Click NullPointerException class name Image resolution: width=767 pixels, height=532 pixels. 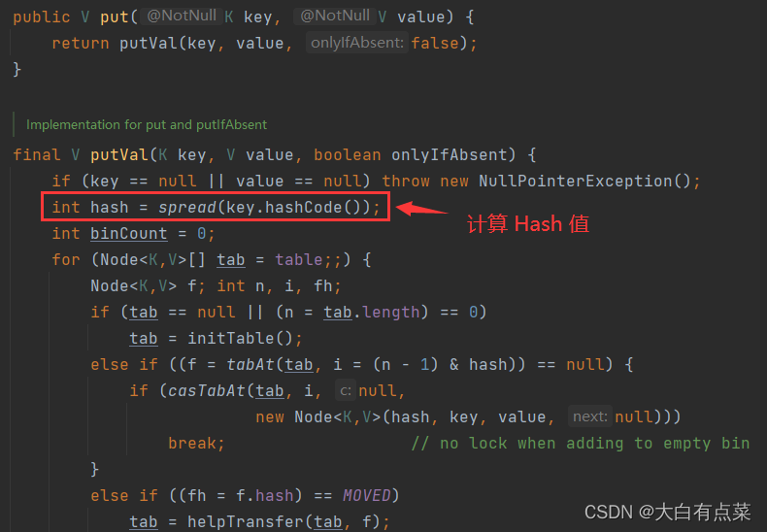click(575, 182)
